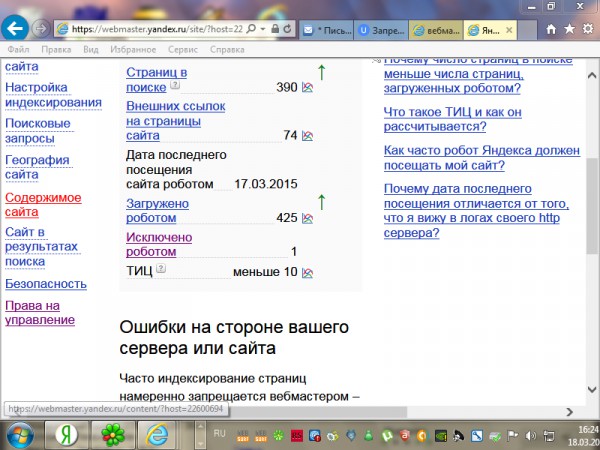The image size is (600, 450).
Task: Click the browser Forward arrow button
Action: [x=41, y=29]
